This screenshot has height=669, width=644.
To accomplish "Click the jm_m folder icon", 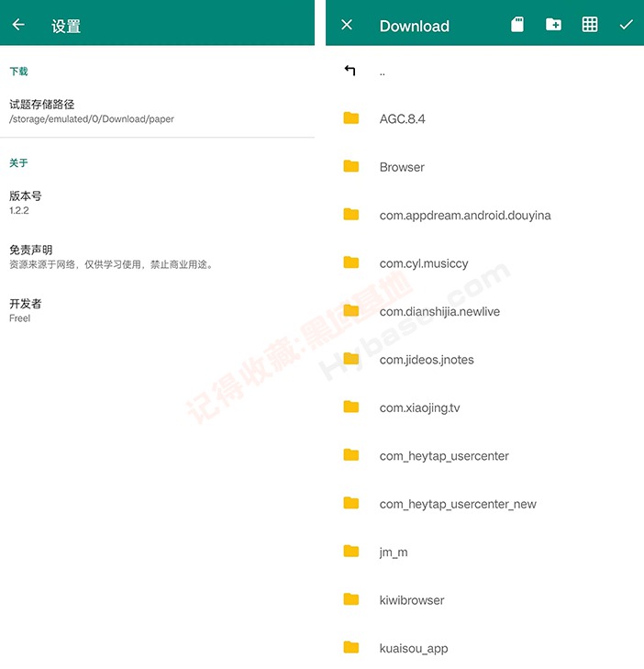I will [x=351, y=552].
